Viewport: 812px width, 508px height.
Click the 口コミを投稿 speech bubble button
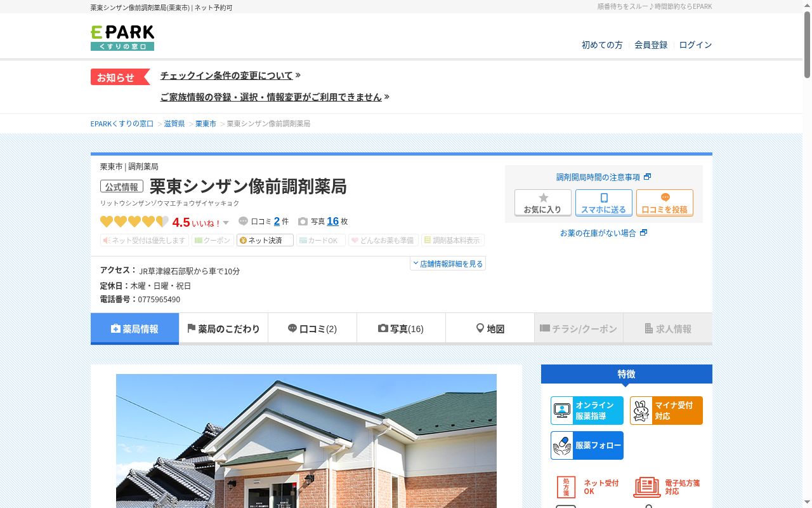(664, 203)
